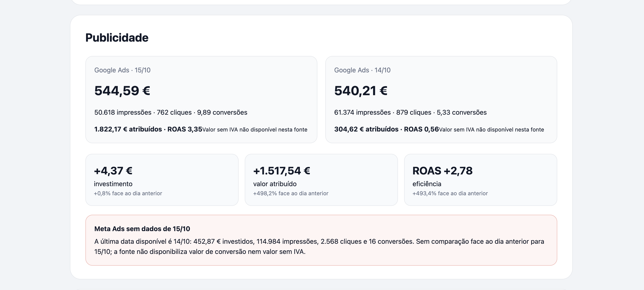644x290 pixels.
Task: Click the ROAS +2,78 eficiência card
Action: [x=480, y=180]
